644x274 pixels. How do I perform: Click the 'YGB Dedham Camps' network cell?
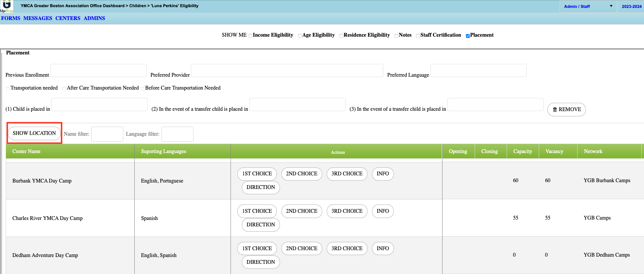(609, 255)
